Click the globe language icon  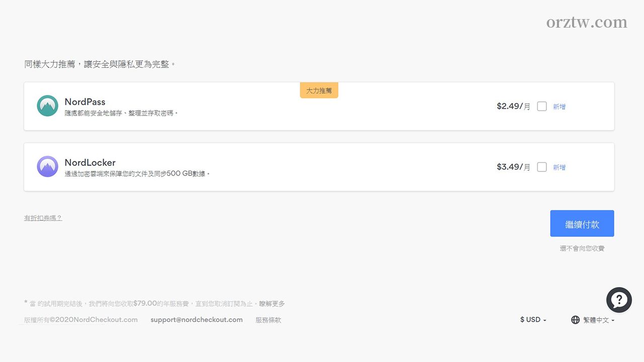tap(576, 320)
